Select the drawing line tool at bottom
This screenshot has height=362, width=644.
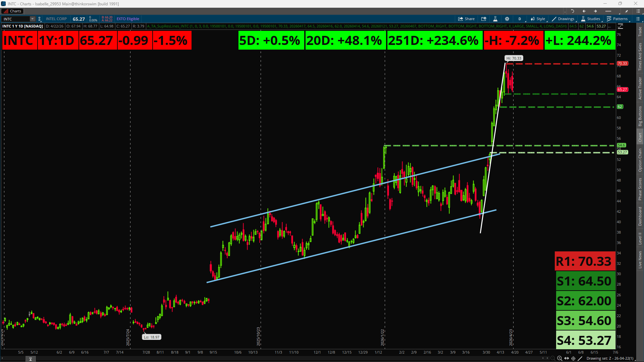(580, 358)
